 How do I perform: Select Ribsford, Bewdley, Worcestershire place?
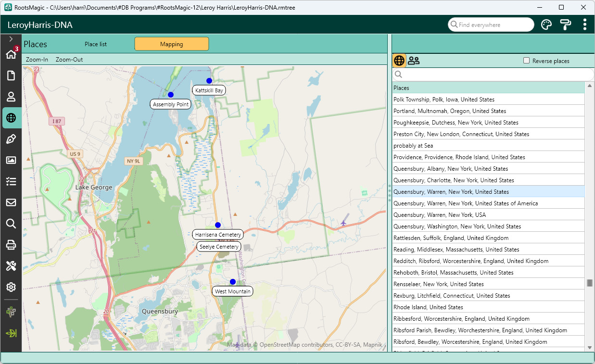click(x=488, y=342)
